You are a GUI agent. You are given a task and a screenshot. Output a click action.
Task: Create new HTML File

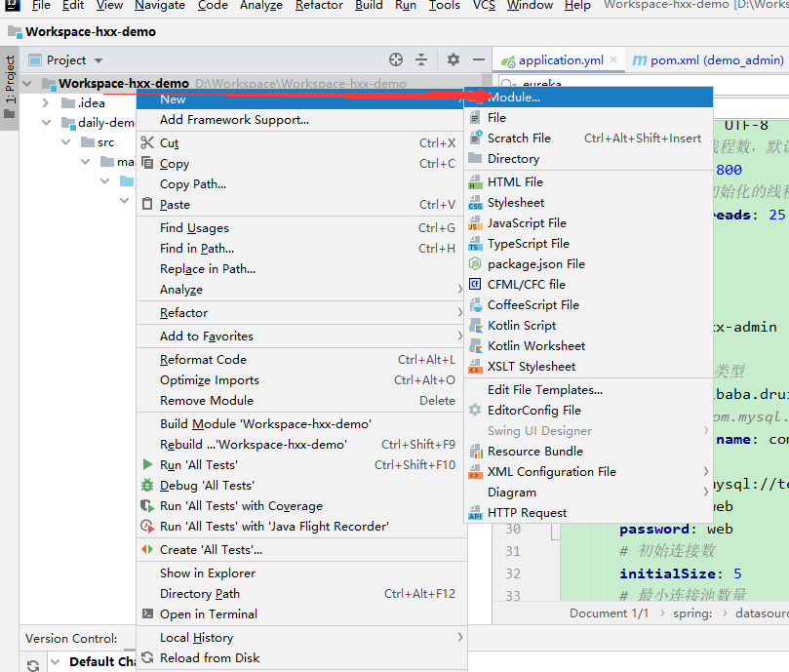tap(589, 181)
